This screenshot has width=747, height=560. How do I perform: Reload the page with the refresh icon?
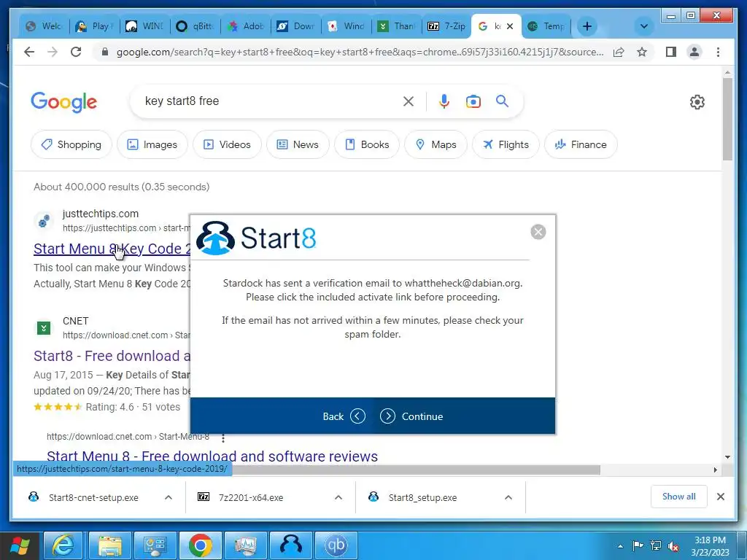pos(76,52)
